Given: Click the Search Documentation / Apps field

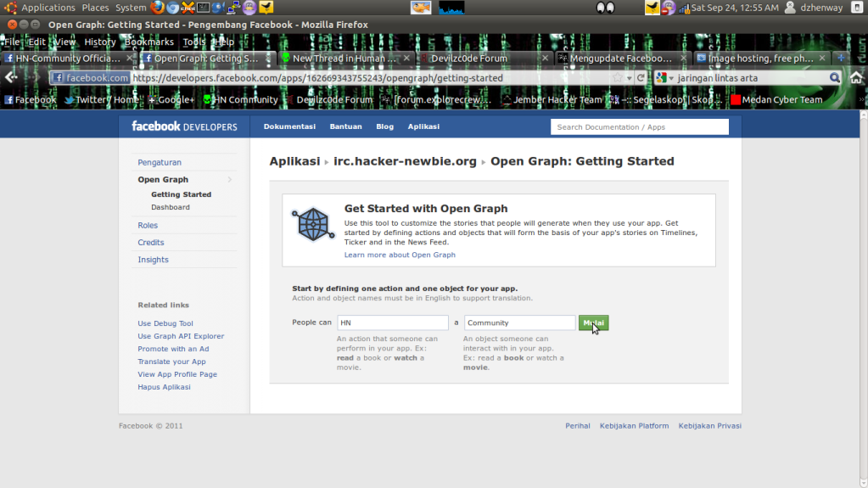Looking at the screenshot, I should click(x=640, y=126).
